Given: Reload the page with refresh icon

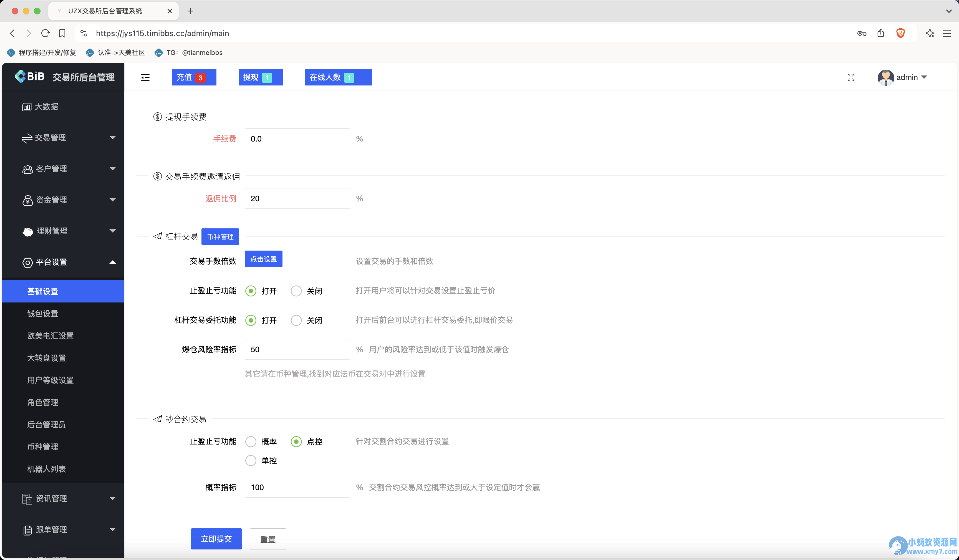Looking at the screenshot, I should click(45, 34).
